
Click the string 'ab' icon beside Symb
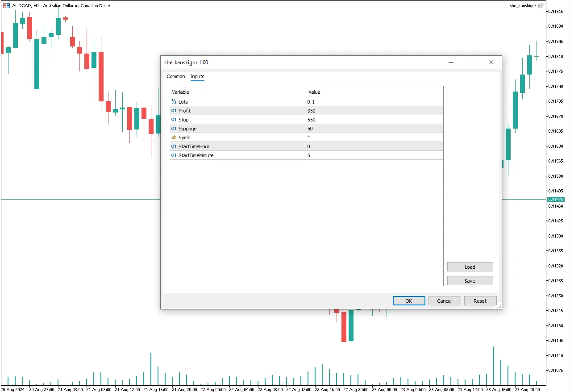coord(174,138)
